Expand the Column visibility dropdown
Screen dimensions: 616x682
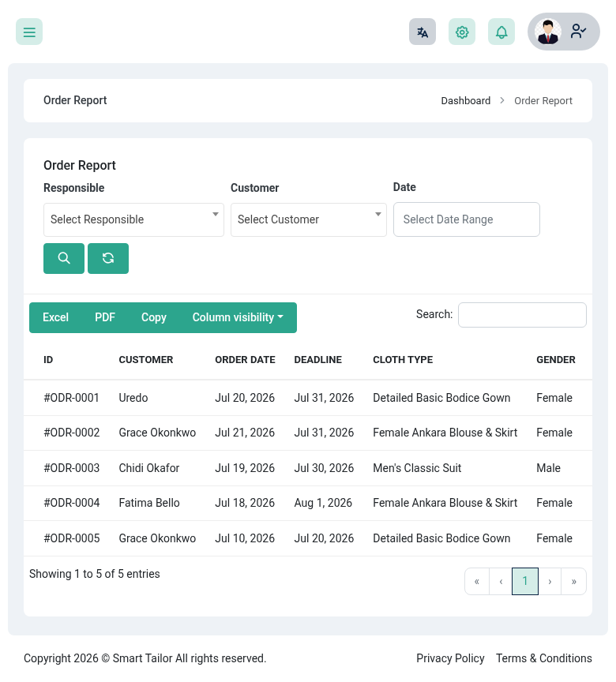click(238, 317)
